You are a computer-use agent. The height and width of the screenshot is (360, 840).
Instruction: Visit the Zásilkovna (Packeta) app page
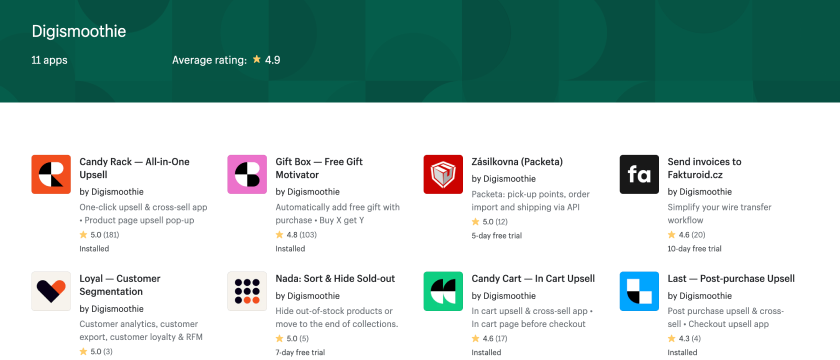pos(517,162)
